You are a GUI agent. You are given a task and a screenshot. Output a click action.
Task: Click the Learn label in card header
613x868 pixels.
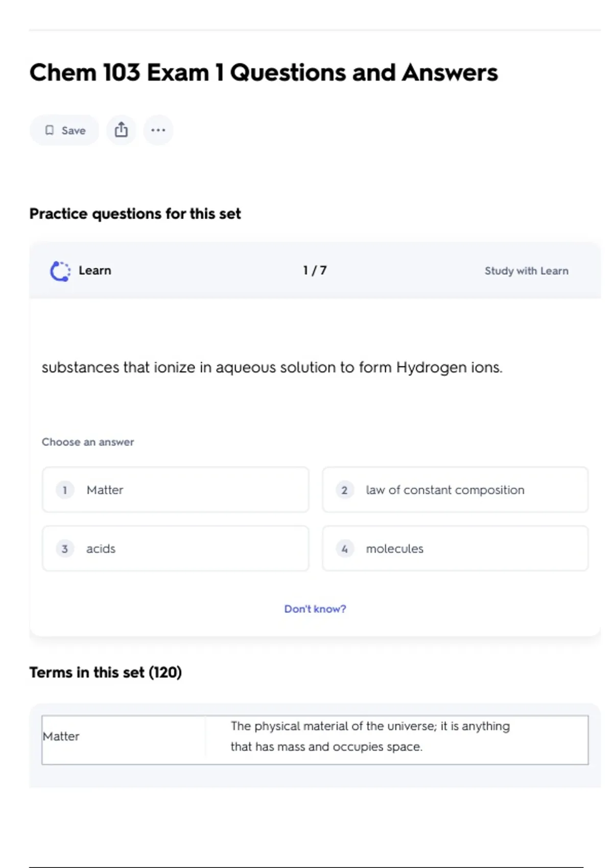(x=95, y=271)
